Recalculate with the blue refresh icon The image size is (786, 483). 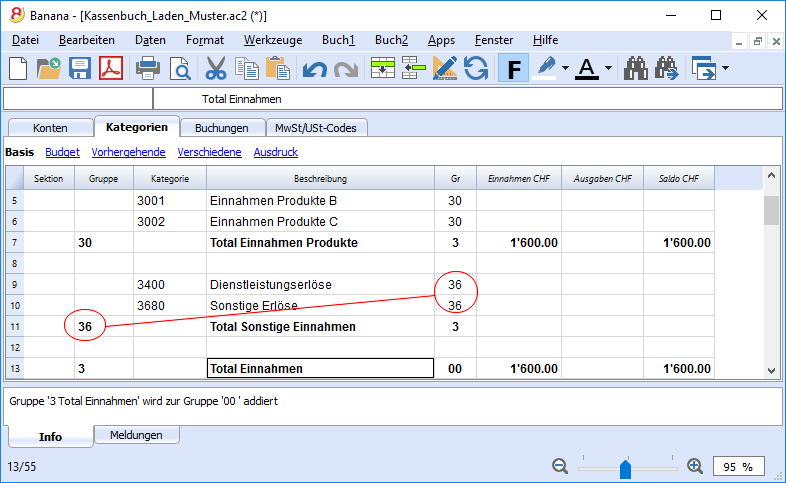[476, 68]
